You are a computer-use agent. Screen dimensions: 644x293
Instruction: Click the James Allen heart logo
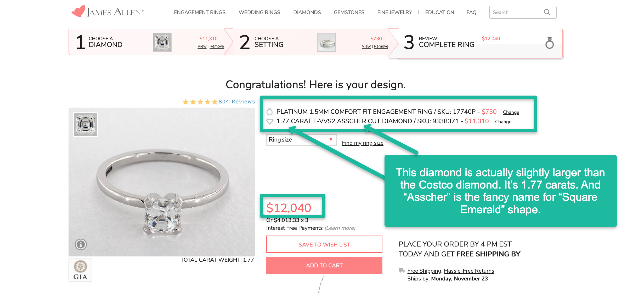pyautogui.click(x=78, y=11)
